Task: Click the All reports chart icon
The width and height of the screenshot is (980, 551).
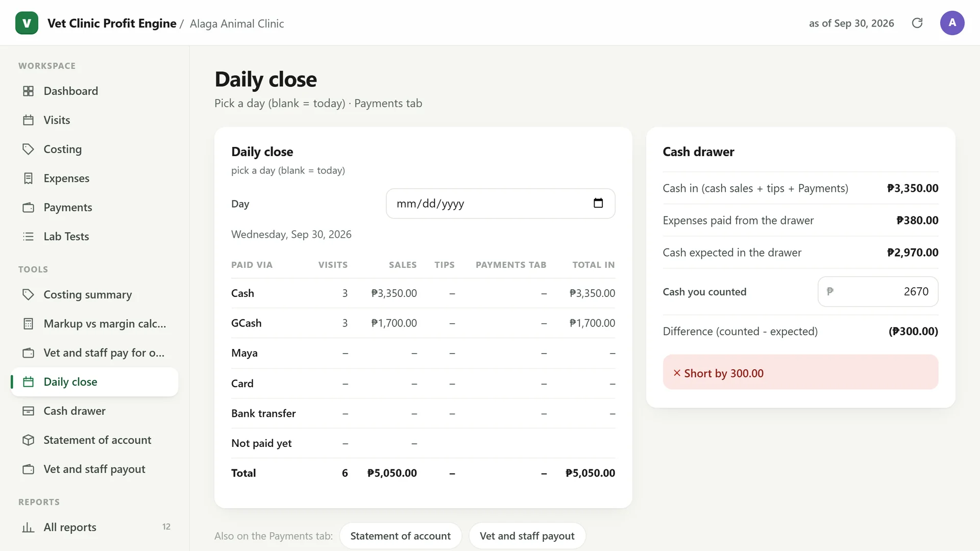Action: 29,527
